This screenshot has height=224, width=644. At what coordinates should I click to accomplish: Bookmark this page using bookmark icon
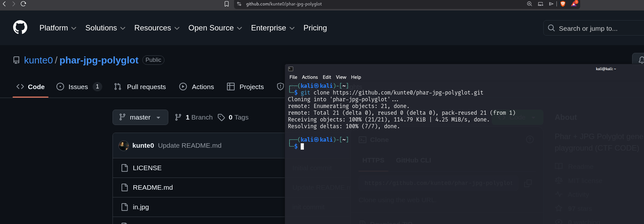[x=227, y=4]
